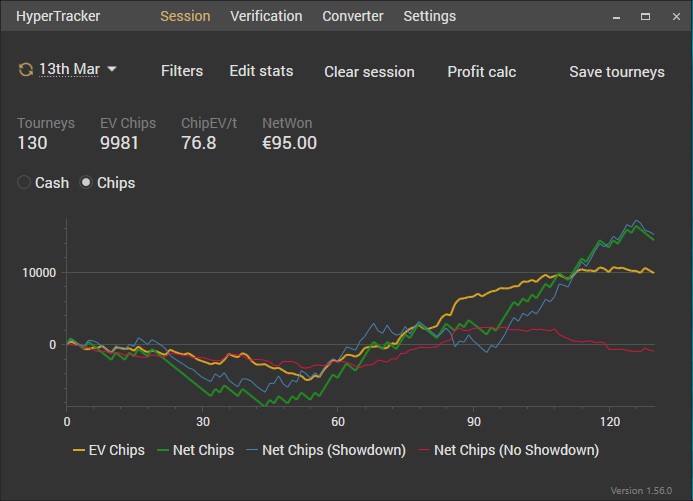The height and width of the screenshot is (501, 693).
Task: Select the Chips radio button
Action: 87,183
